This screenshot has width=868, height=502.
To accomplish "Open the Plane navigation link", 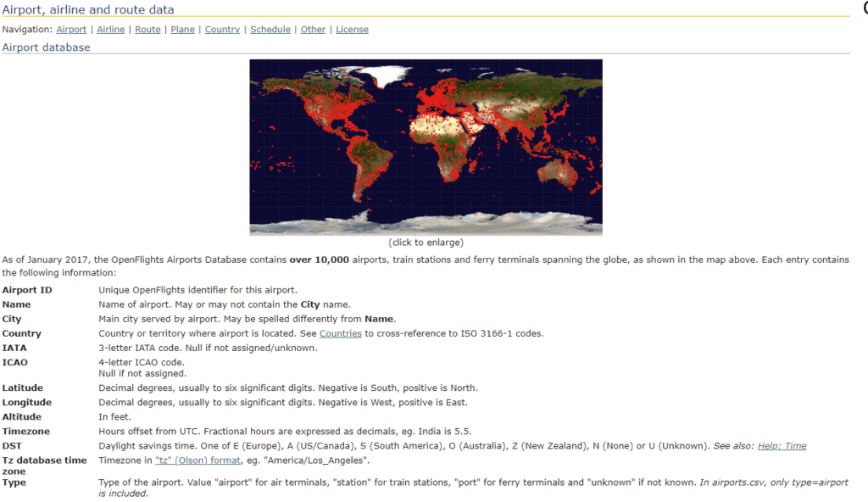I will (x=182, y=29).
